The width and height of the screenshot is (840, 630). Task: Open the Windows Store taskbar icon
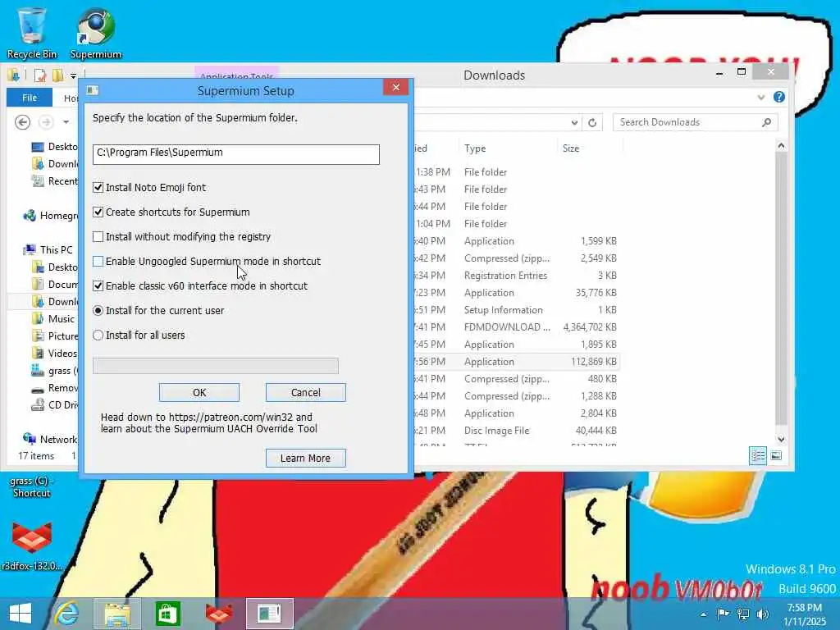(167, 614)
